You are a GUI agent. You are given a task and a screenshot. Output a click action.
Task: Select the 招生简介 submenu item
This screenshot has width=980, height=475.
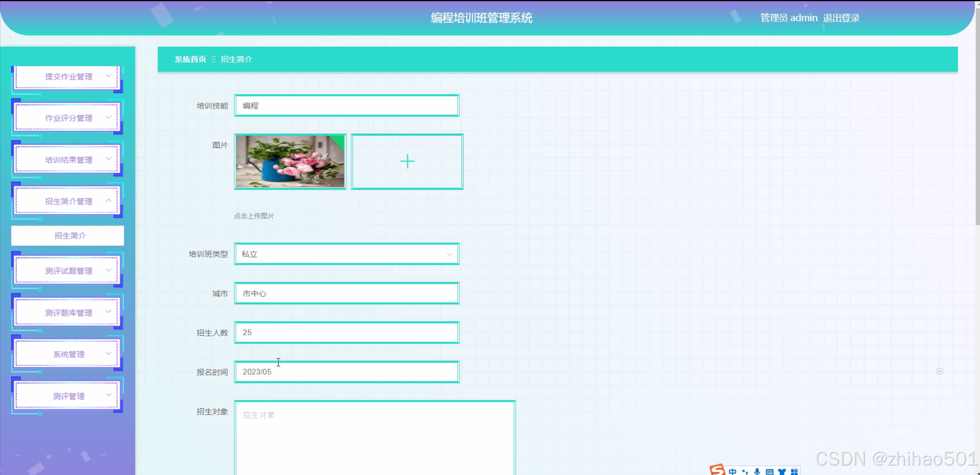click(x=67, y=236)
